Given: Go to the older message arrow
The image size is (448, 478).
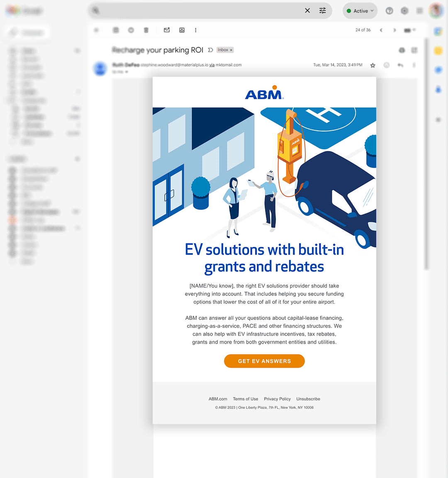Looking at the screenshot, I should [394, 30].
